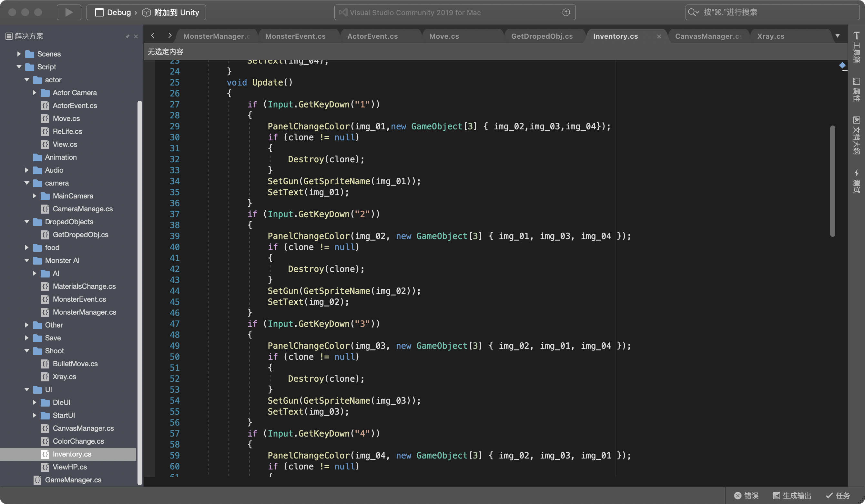The image size is (865, 504).
Task: Click the update notification icon in status field
Action: 566,12
